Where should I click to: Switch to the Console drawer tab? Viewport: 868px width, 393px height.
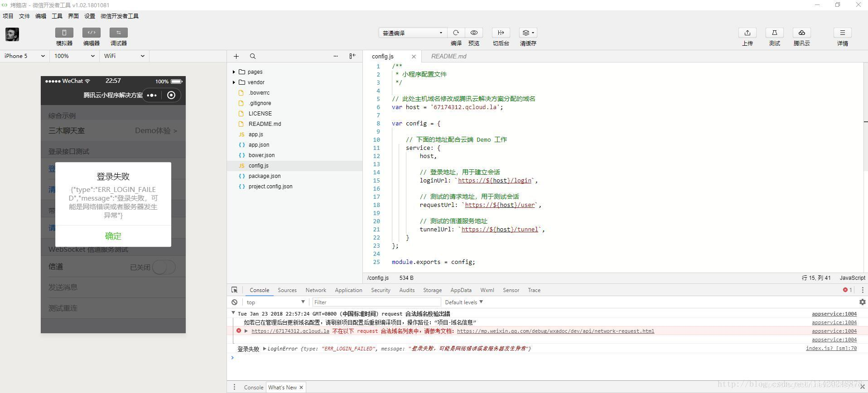click(x=254, y=388)
